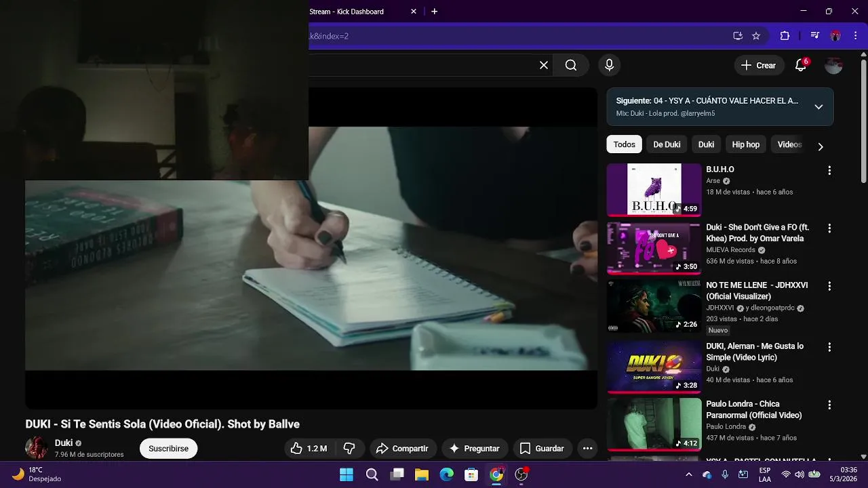This screenshot has width=868, height=488.
Task: Open She Don't Give a FO thumbnail
Action: [654, 247]
